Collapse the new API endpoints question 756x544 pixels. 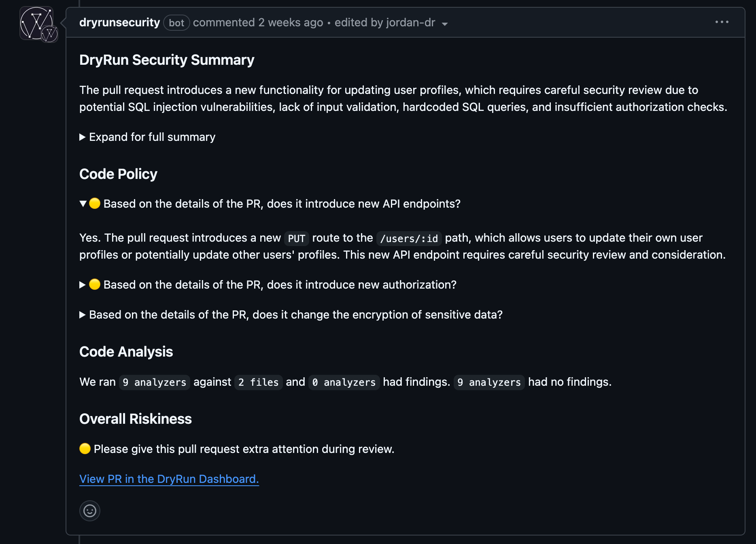click(x=270, y=204)
